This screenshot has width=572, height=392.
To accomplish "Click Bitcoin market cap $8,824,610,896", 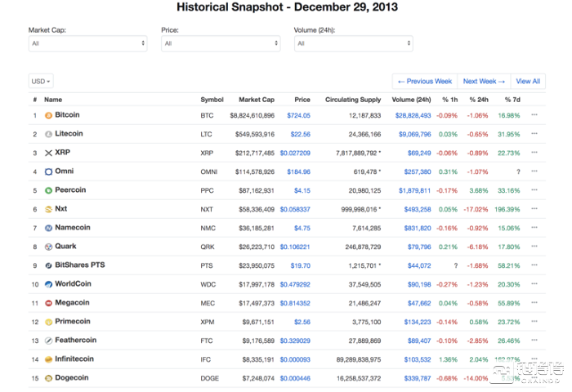I will click(252, 116).
